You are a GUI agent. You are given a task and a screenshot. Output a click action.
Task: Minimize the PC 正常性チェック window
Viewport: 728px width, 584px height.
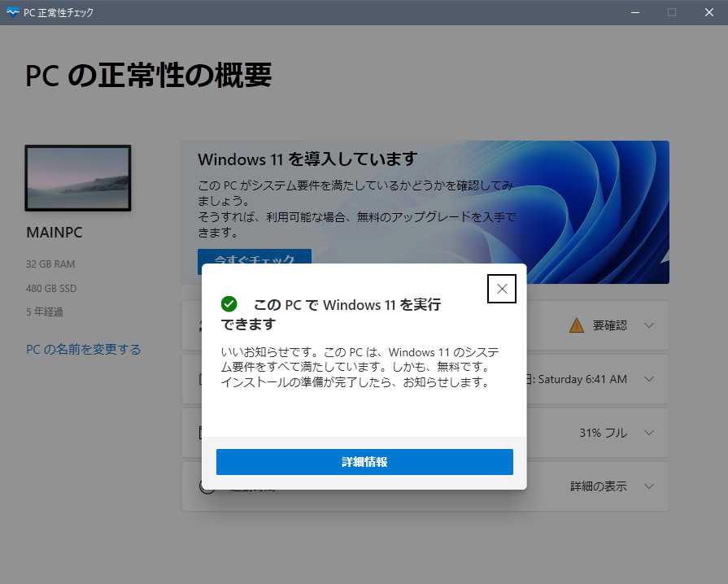point(635,12)
